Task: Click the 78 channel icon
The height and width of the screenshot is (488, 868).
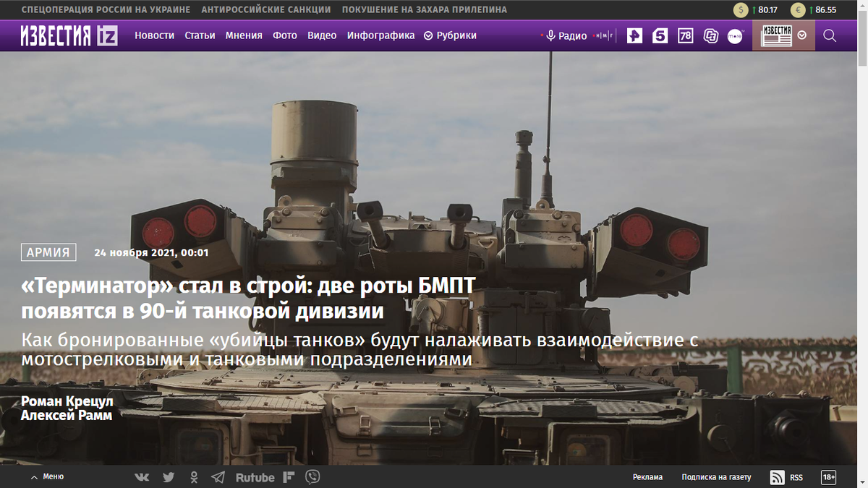Action: coord(684,35)
